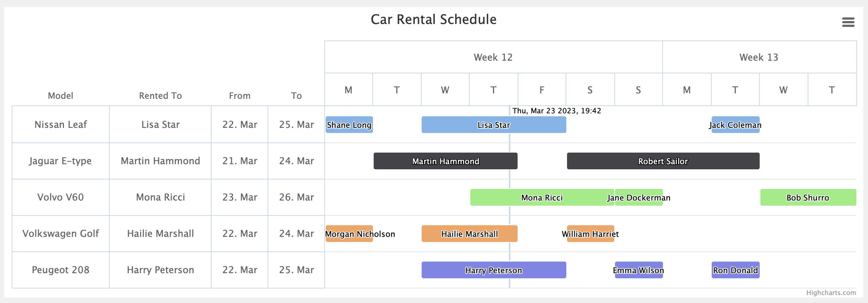This screenshot has height=303, width=868.
Task: Click the Martin Hammond Jaguar bar
Action: 445,161
